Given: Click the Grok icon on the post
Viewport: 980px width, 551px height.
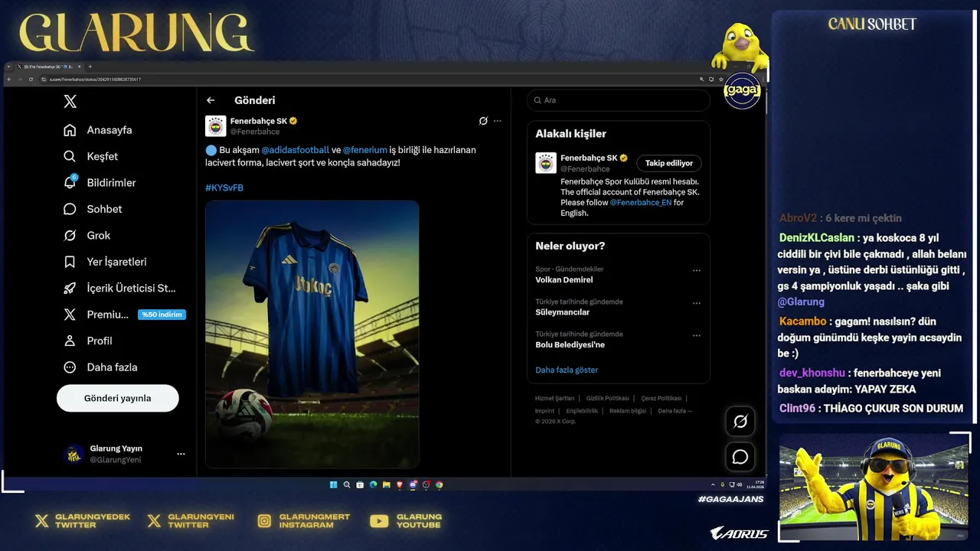Looking at the screenshot, I should [x=483, y=121].
